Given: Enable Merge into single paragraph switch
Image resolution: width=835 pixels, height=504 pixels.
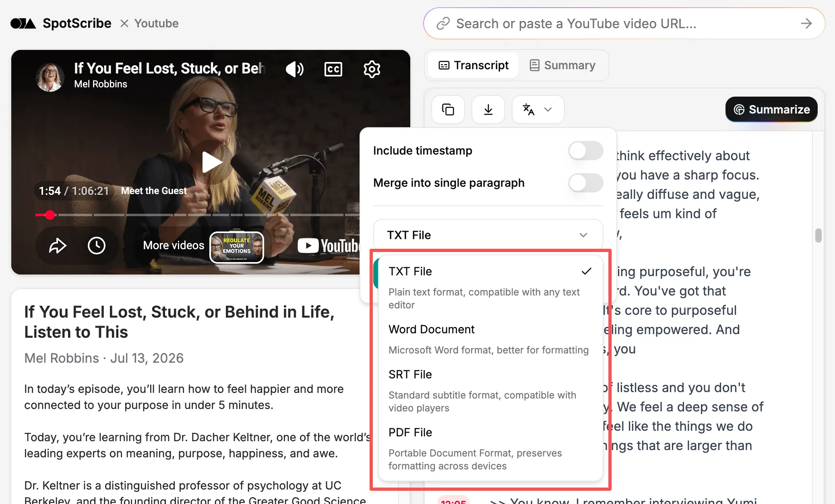Looking at the screenshot, I should point(585,183).
